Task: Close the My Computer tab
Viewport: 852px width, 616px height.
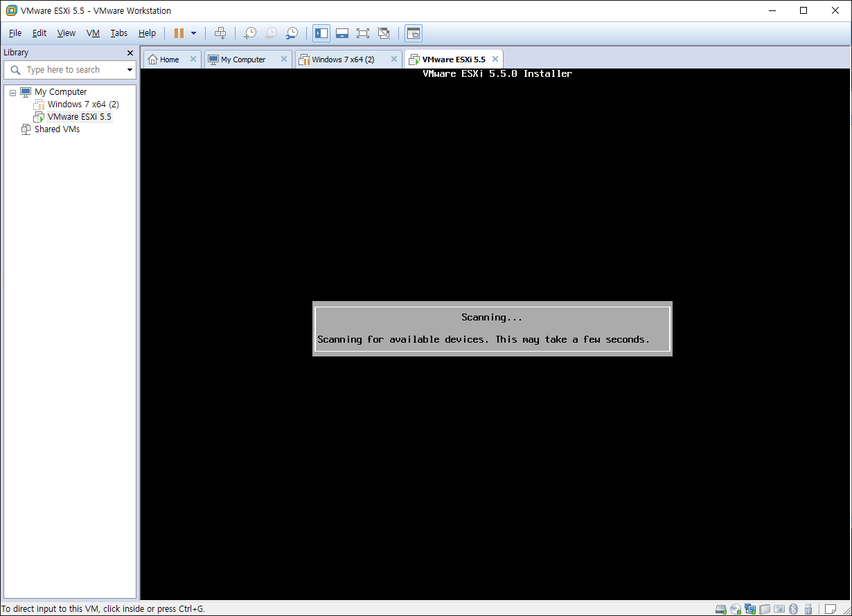Action: [x=284, y=60]
